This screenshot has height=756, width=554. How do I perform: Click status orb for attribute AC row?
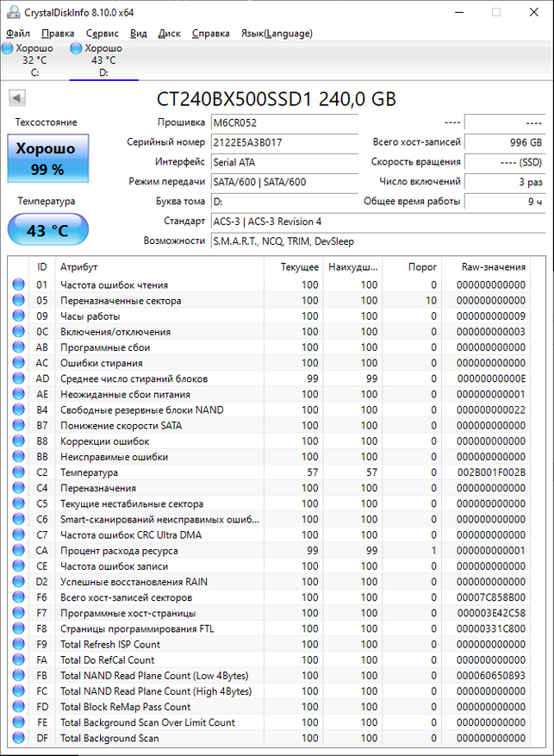(19, 363)
